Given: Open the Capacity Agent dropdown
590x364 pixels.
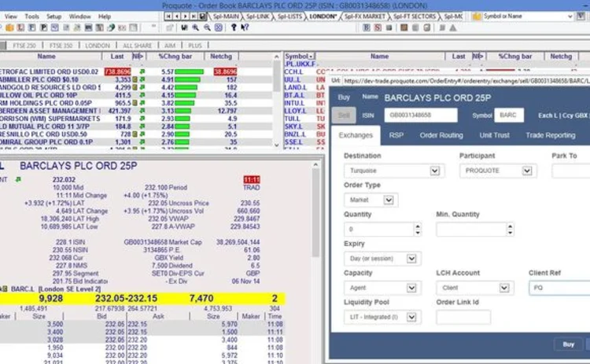Looking at the screenshot, I should (411, 288).
